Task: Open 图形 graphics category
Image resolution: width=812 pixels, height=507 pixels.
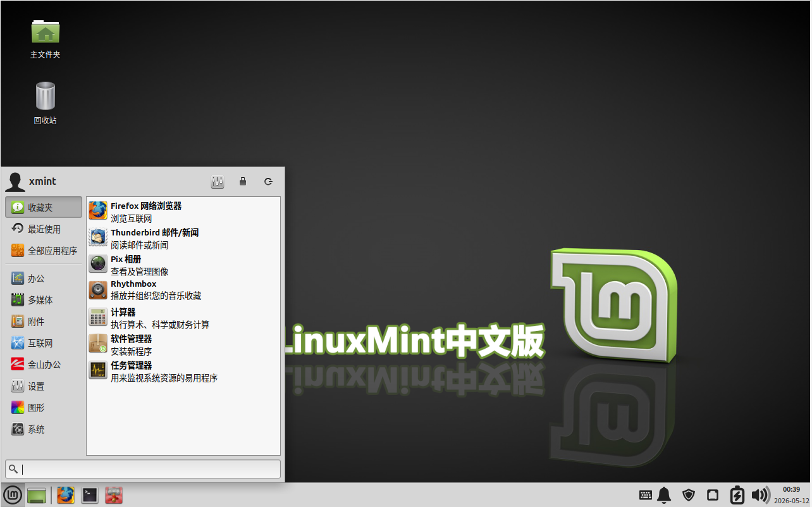Action: tap(44, 408)
